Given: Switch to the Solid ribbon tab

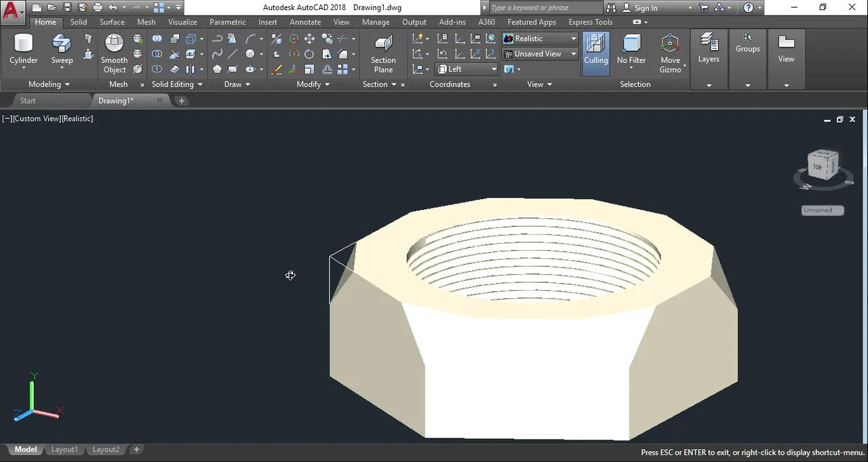Looking at the screenshot, I should [79, 22].
